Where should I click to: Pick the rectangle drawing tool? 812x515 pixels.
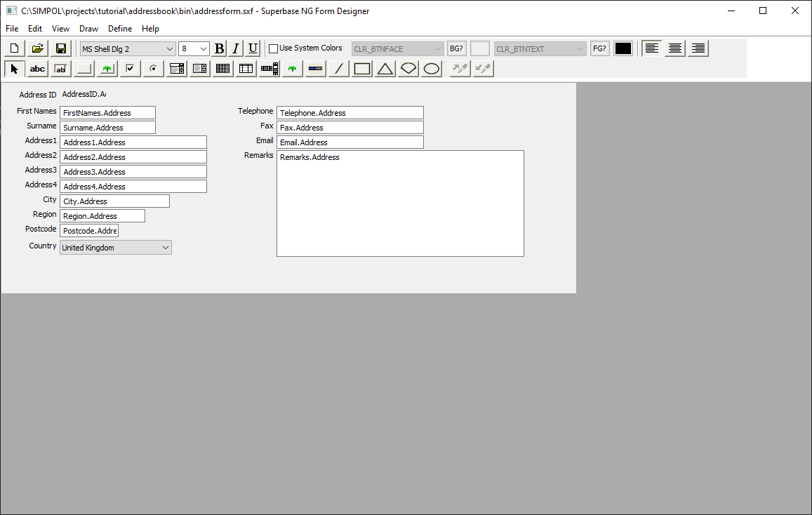[x=361, y=68]
